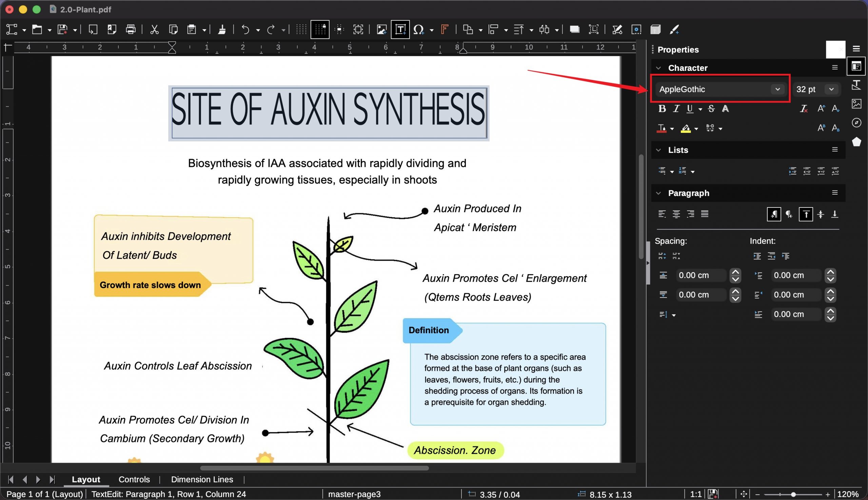868x500 pixels.
Task: Click the Insert Image icon
Action: tap(382, 29)
